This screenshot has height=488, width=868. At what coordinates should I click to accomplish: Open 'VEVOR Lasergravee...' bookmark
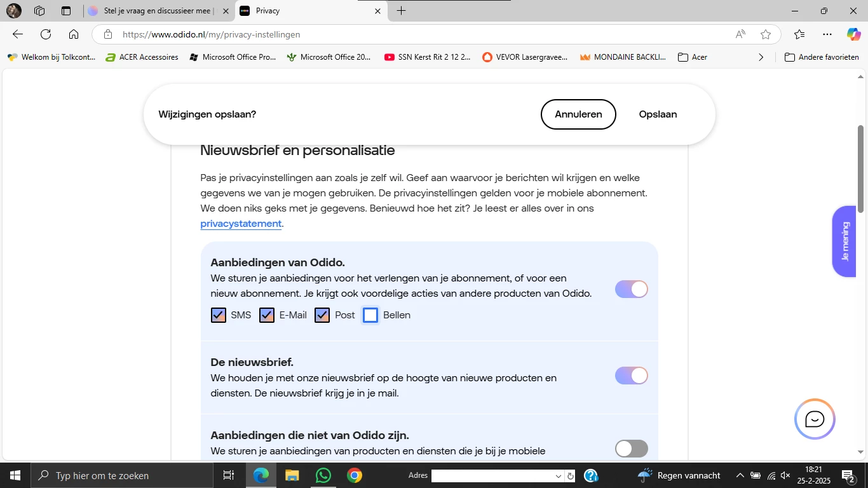pos(526,57)
